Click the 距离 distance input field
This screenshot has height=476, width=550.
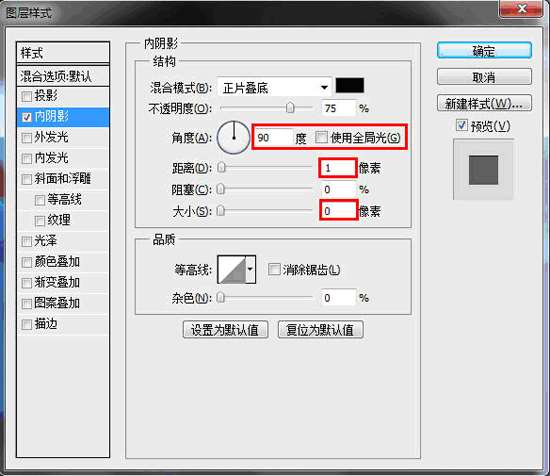click(338, 168)
